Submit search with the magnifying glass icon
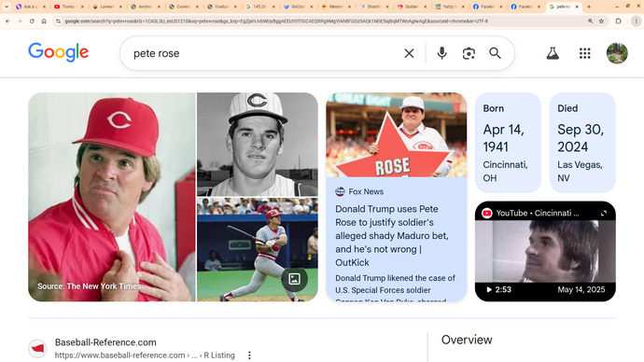This screenshot has width=644, height=362. pyautogui.click(x=495, y=53)
